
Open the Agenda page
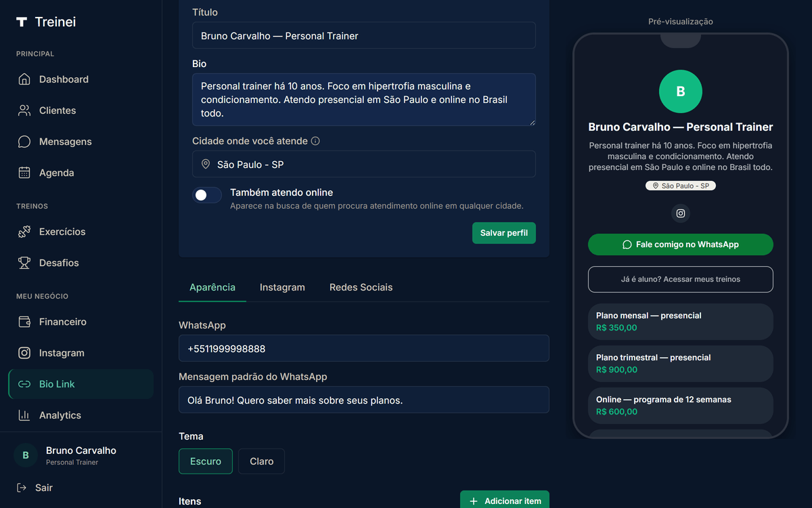tap(81, 173)
